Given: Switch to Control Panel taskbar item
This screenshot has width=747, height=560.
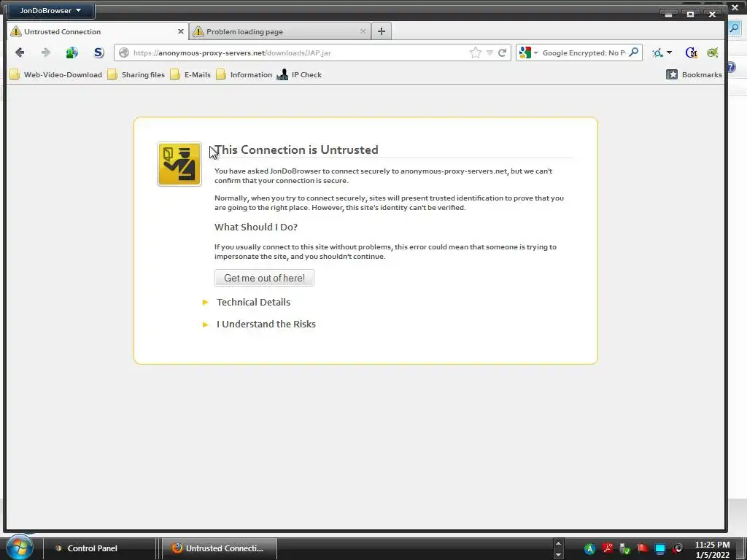Looking at the screenshot, I should coord(98,548).
